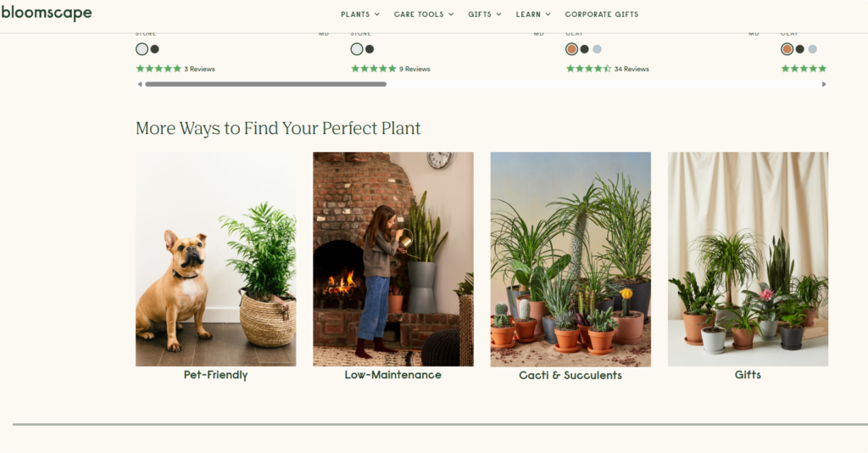Select charcoal pot color for the 9-review product

point(370,49)
